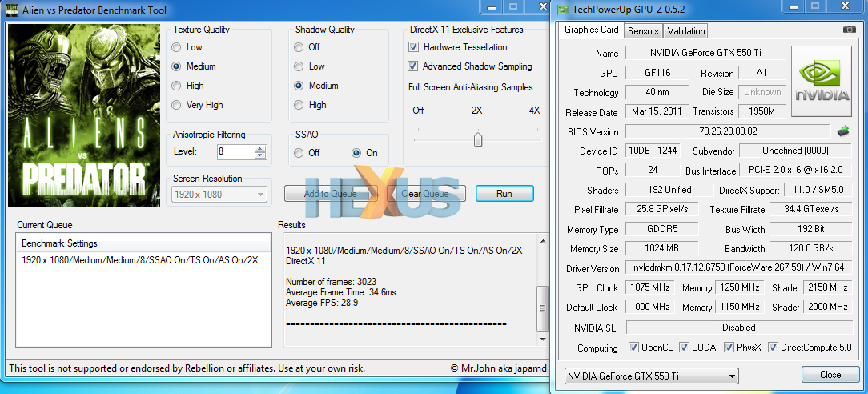Click the 2150 MHz Shader clock field
This screenshot has width=868, height=394.
coord(828,287)
